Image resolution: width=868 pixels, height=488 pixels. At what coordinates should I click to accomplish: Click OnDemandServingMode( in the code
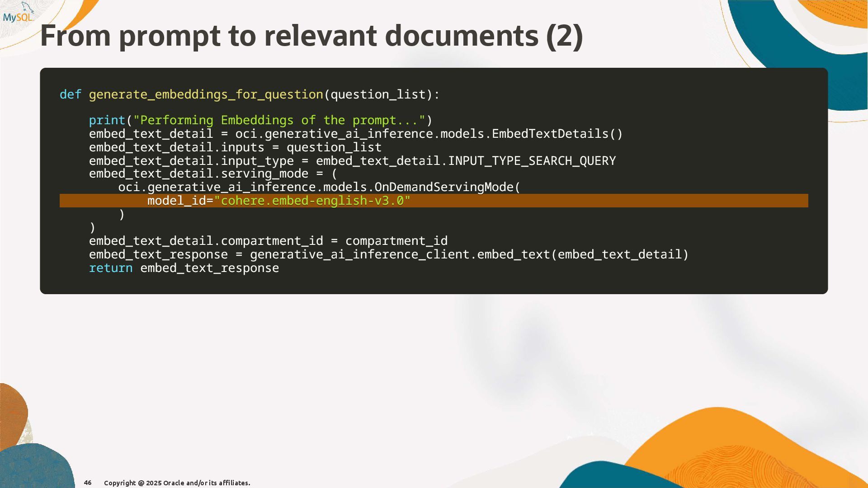pos(447,187)
